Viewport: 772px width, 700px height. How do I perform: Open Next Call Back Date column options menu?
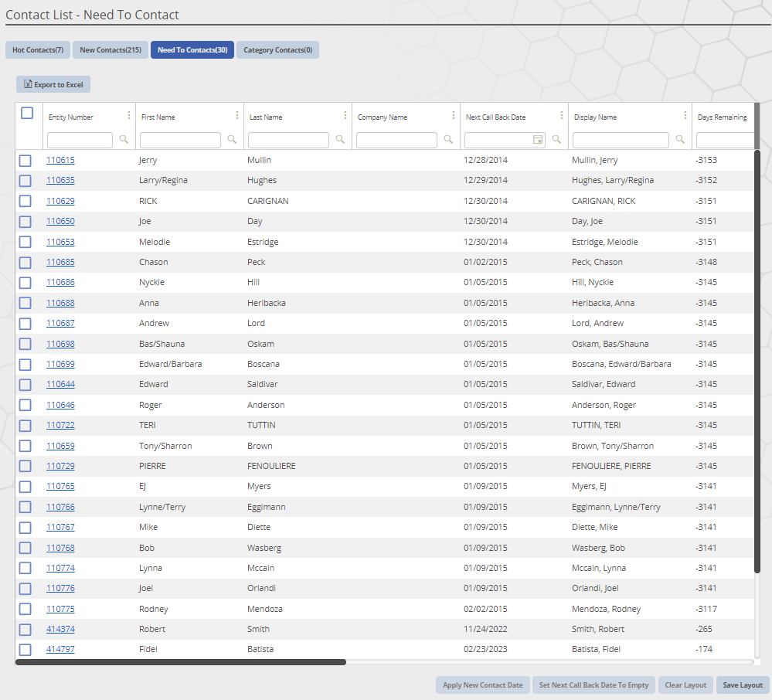point(562,115)
